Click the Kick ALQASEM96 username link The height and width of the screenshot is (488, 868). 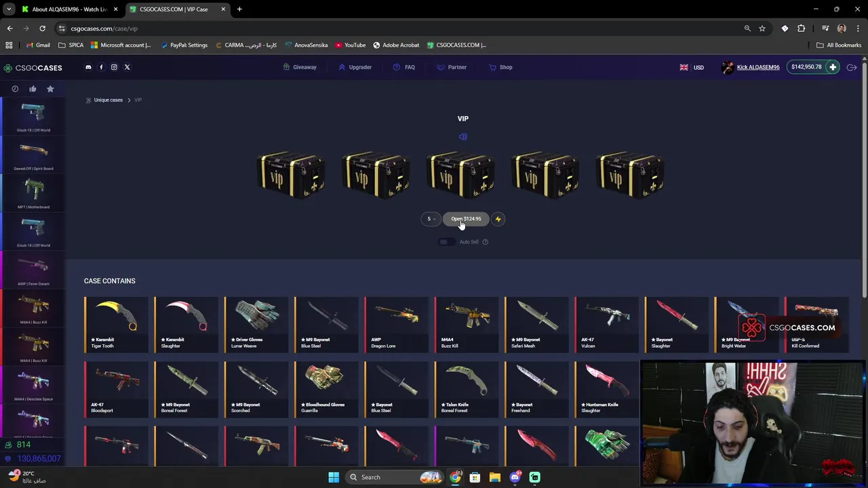pos(758,67)
